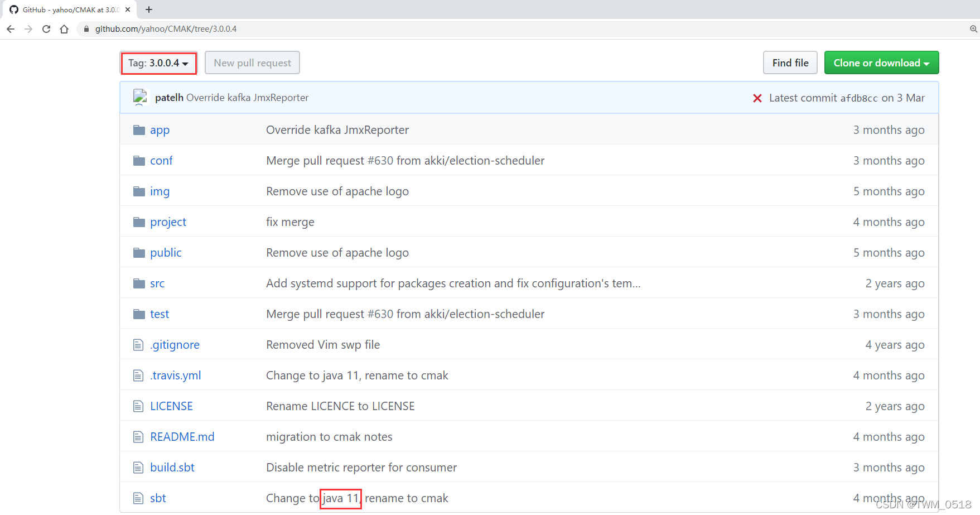Click the conf folder icon
This screenshot has height=515, width=980.
[x=139, y=161]
